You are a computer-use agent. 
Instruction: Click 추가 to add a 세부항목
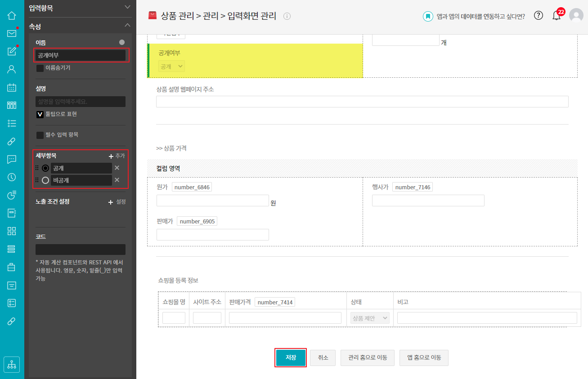tap(117, 156)
